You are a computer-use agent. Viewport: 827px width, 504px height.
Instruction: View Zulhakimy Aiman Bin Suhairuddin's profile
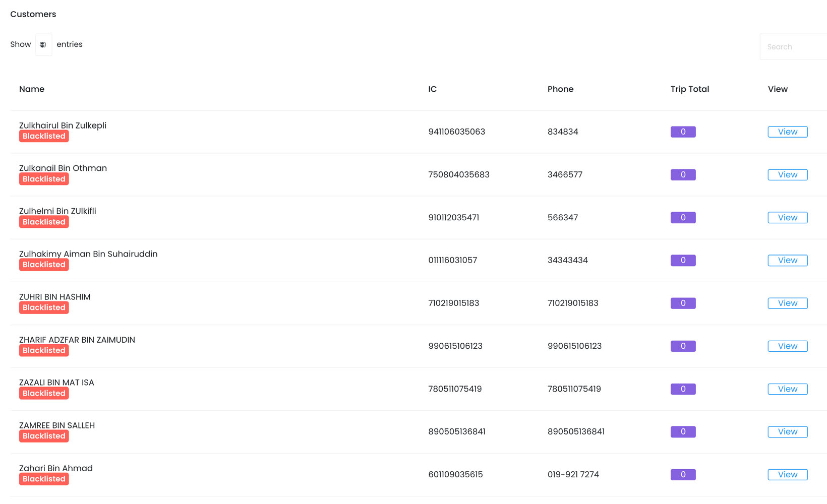(x=787, y=260)
